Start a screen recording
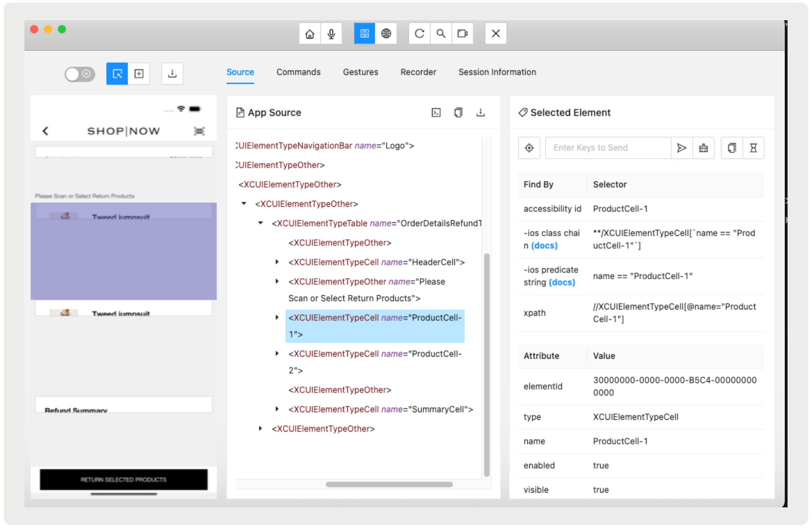This screenshot has width=812, height=528. click(462, 33)
